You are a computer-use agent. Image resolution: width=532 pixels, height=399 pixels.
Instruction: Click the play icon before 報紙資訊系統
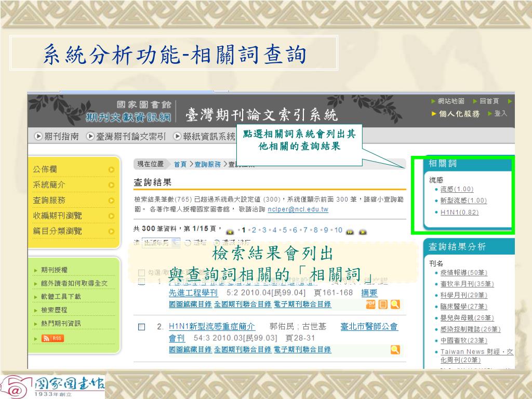point(177,137)
